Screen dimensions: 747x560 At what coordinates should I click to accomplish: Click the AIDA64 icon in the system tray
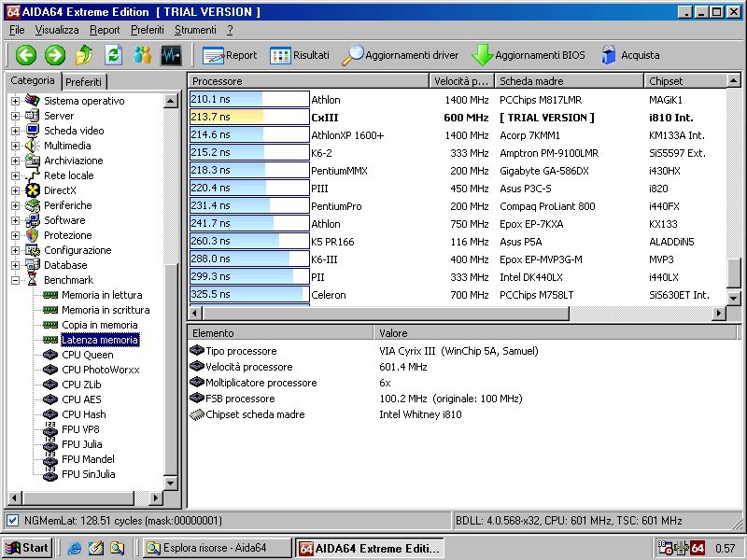click(698, 548)
